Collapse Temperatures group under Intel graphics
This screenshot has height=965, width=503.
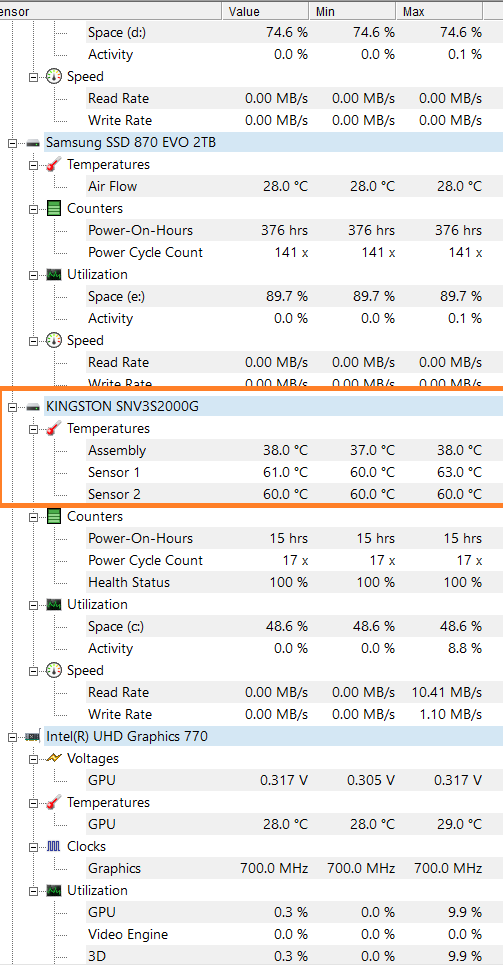pos(33,803)
